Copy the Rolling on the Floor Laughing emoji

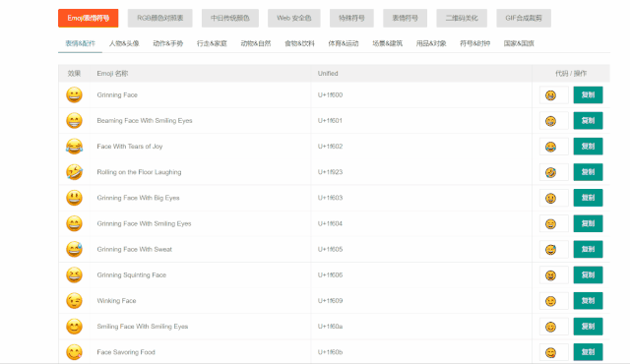(x=588, y=172)
